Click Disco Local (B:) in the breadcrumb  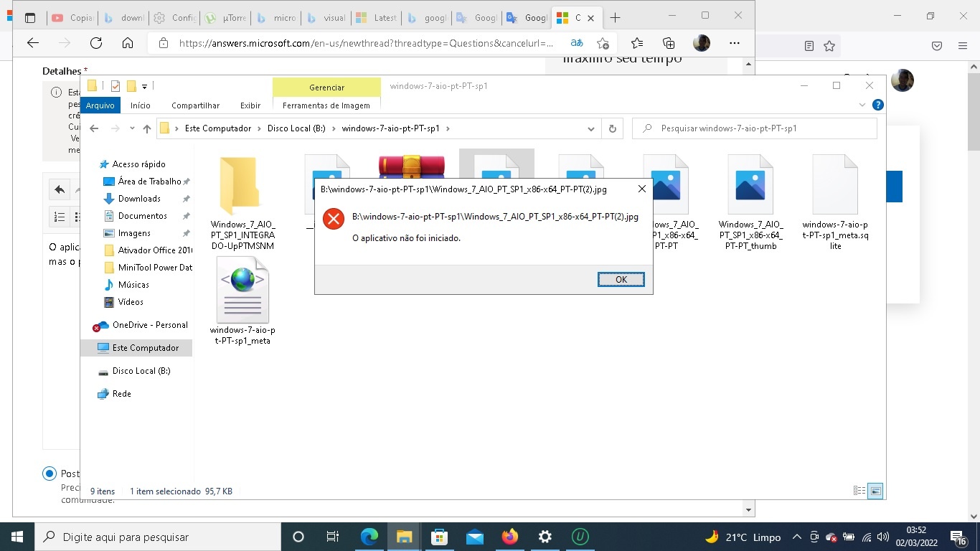tap(296, 128)
